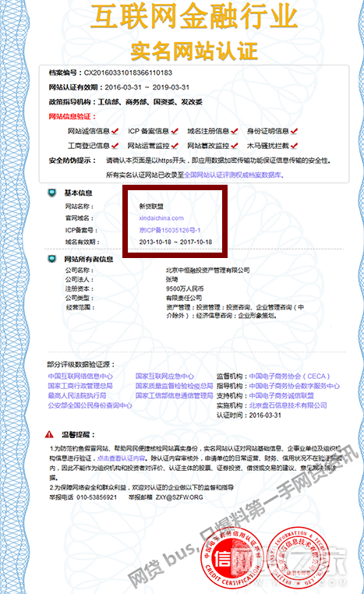
Task: Click the red checkmark after 网站诚信信息
Action: pyautogui.click(x=115, y=131)
